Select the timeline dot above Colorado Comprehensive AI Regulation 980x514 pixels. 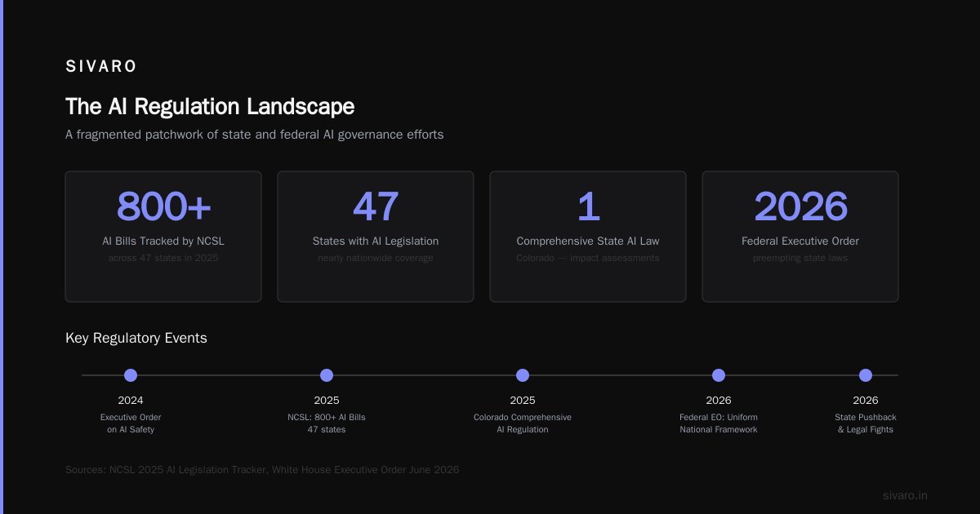(523, 375)
